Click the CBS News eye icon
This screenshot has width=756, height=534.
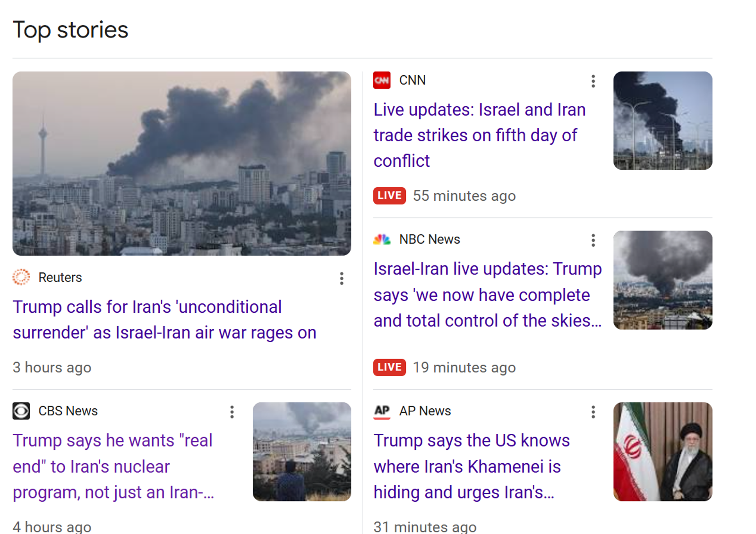tap(21, 411)
